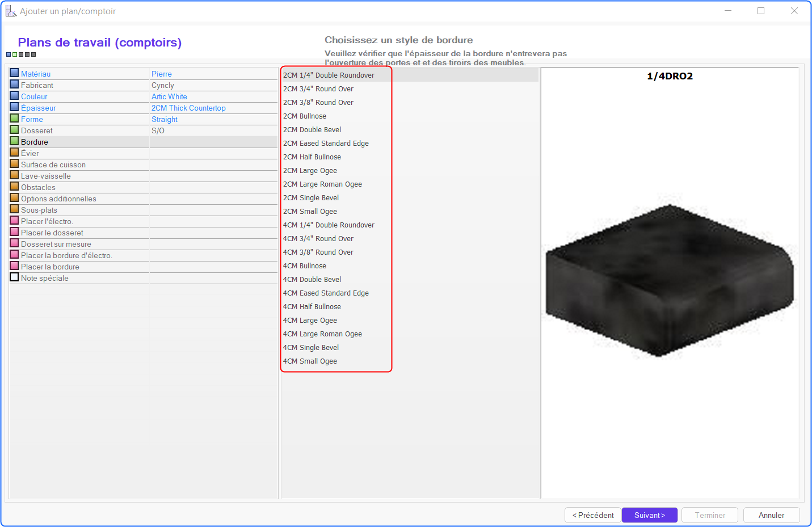Click the pink icon beside Placer le dosseret
The width and height of the screenshot is (812, 527).
14,232
